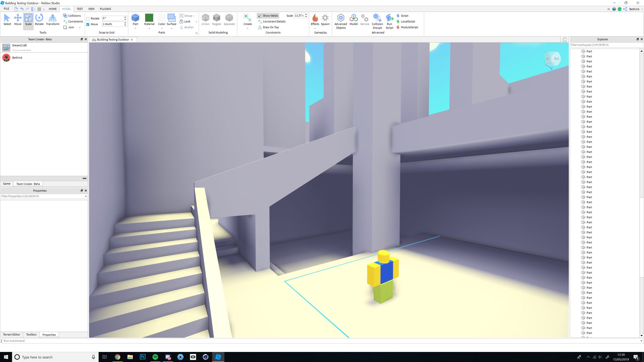Activate the Rotate tool
Screen dimensions: 644x362
point(39,19)
